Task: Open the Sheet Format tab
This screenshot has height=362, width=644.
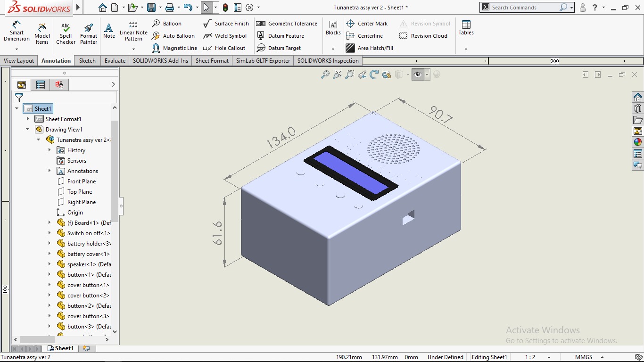Action: [x=212, y=61]
